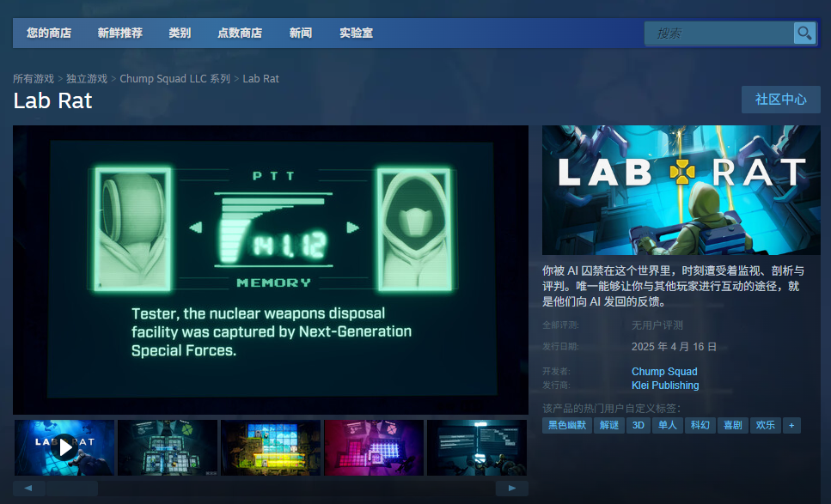
Task: Select the 解谜 tag
Action: coord(608,425)
